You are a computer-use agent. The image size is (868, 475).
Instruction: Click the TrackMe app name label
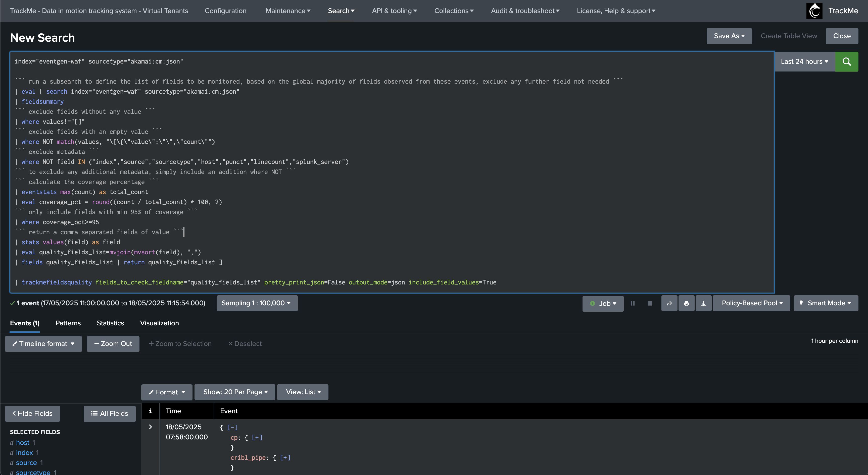(843, 11)
